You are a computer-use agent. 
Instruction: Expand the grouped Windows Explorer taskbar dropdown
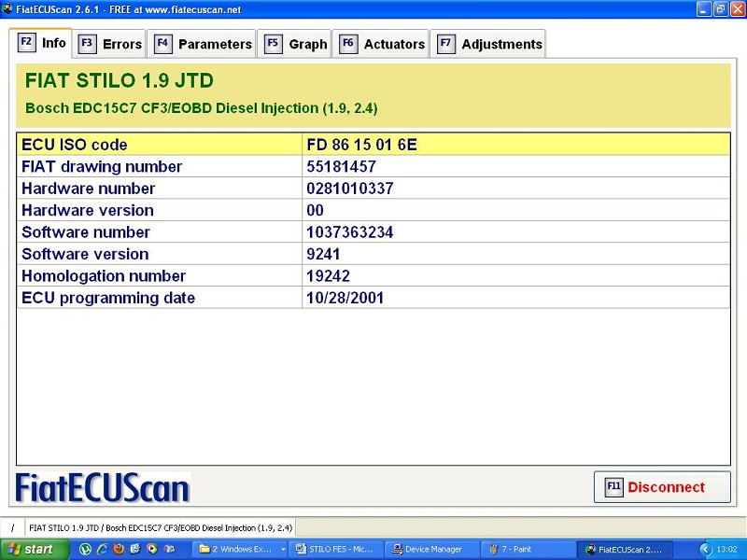(x=282, y=550)
